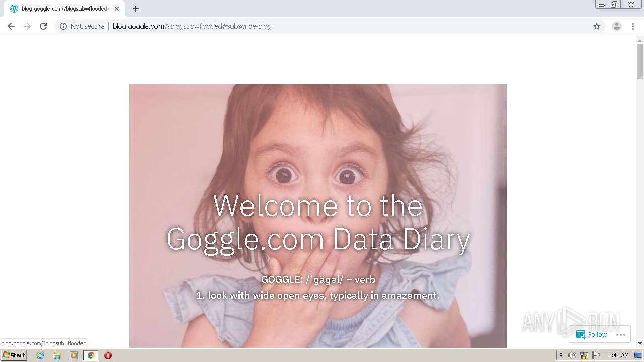Screen dimensions: 644x362
Task: Restore down the Chrome window
Action: pyautogui.click(x=614, y=5)
